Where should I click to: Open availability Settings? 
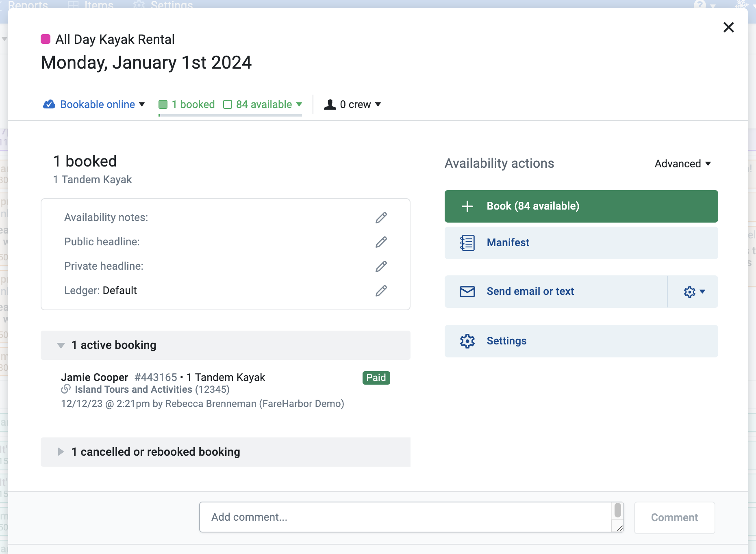pyautogui.click(x=581, y=341)
